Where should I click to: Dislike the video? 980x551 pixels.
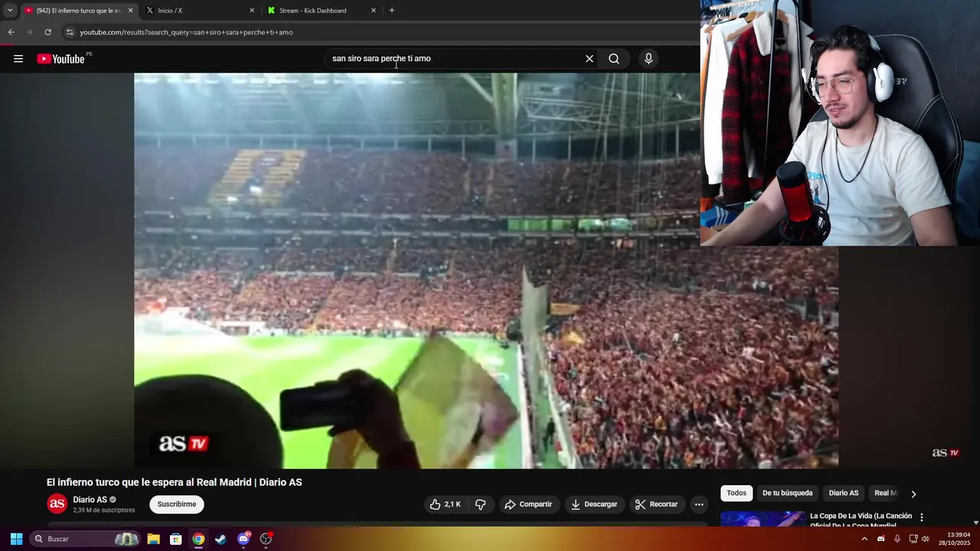pos(481,504)
